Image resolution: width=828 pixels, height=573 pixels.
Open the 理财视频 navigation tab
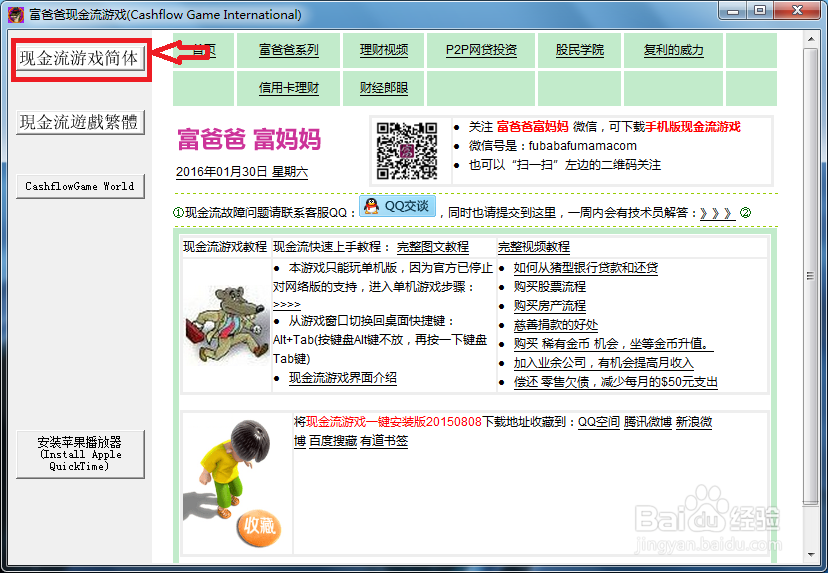coord(384,50)
